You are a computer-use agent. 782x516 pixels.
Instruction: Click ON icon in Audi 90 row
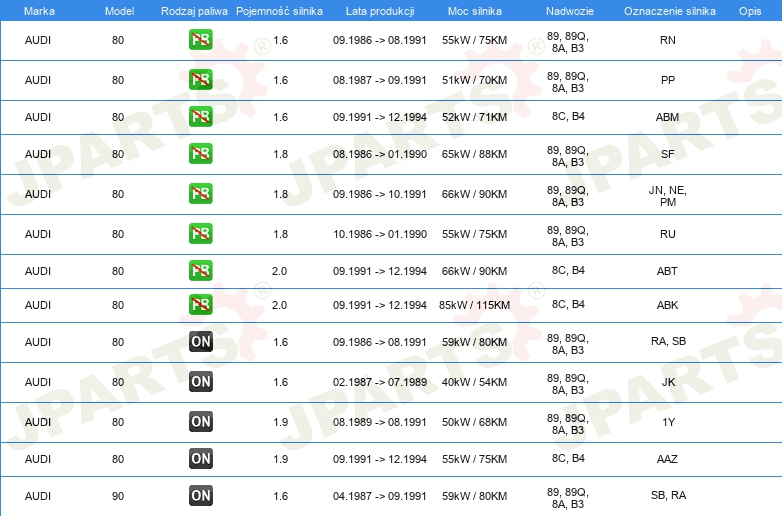(x=201, y=496)
